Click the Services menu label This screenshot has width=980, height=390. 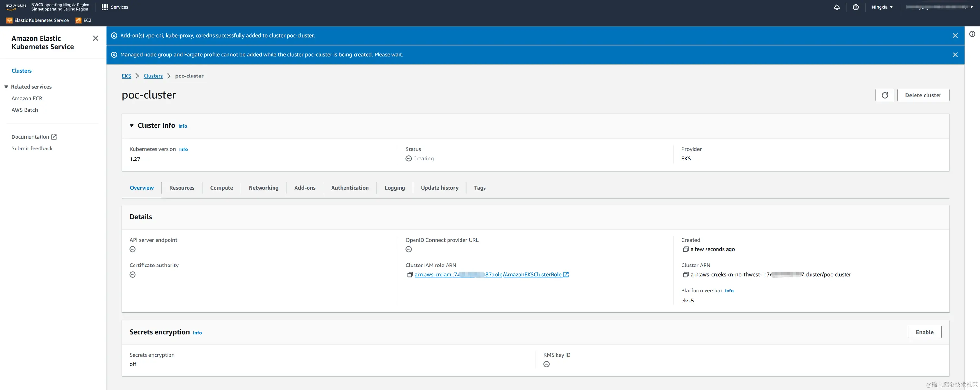click(120, 7)
